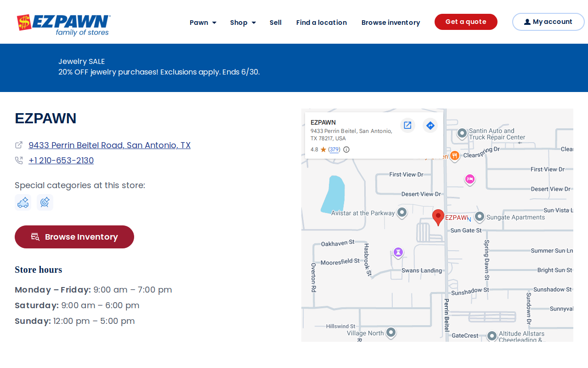The height and width of the screenshot is (368, 588).
Task: Click the Jewelry SALE banner text
Action: [82, 62]
